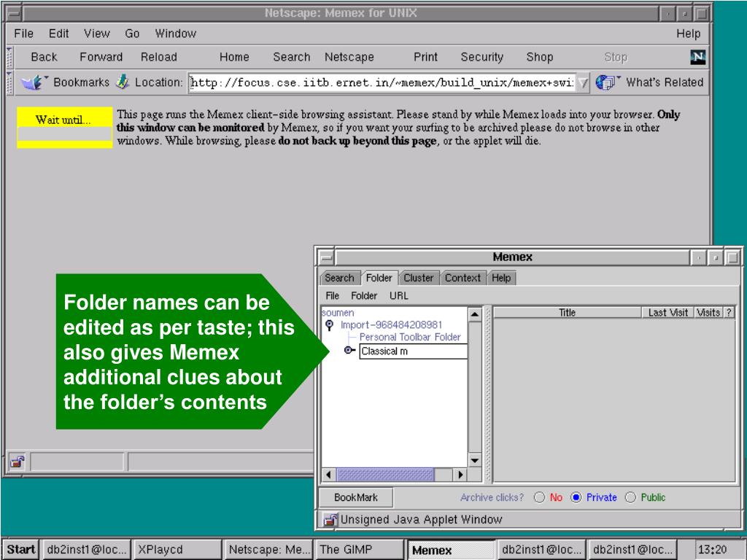Click the folder tree scroll left arrow

(329, 475)
